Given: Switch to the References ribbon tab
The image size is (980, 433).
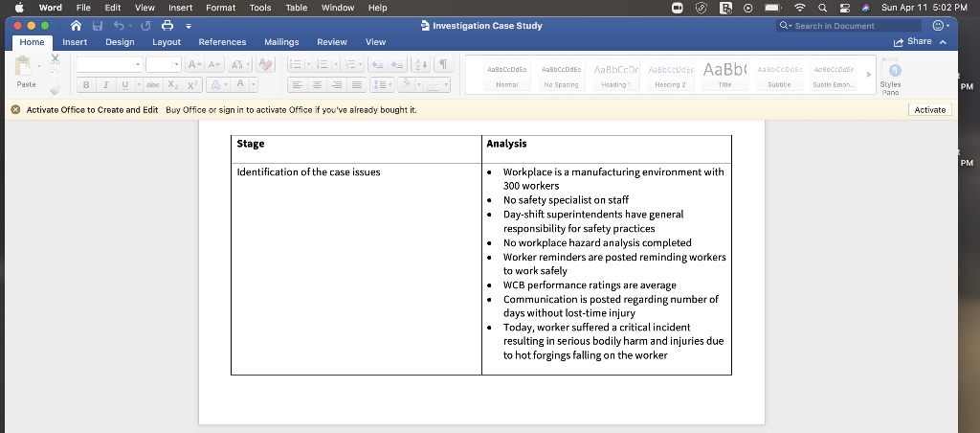Looking at the screenshot, I should [222, 42].
